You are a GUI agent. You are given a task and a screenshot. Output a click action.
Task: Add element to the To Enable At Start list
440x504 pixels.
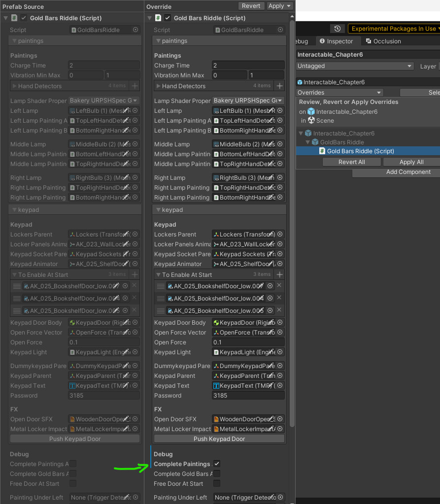tap(279, 274)
